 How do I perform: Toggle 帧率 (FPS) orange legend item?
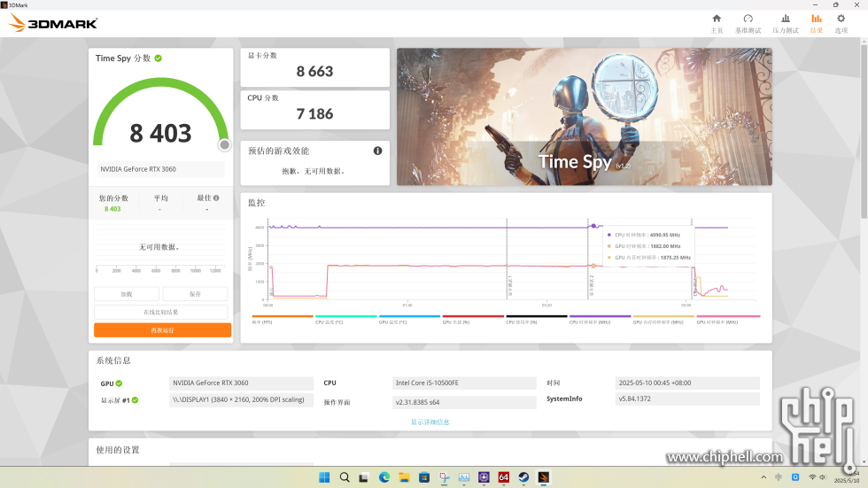pyautogui.click(x=283, y=319)
